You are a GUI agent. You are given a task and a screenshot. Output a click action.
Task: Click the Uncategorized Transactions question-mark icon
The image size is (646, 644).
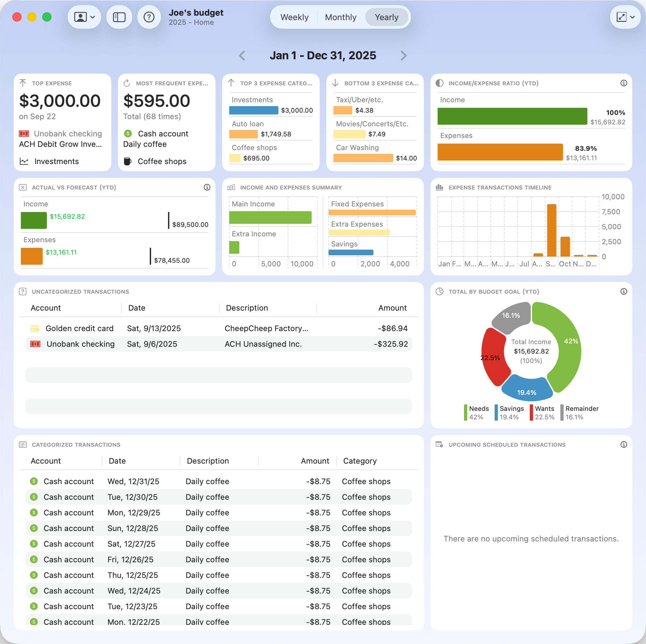click(x=22, y=291)
